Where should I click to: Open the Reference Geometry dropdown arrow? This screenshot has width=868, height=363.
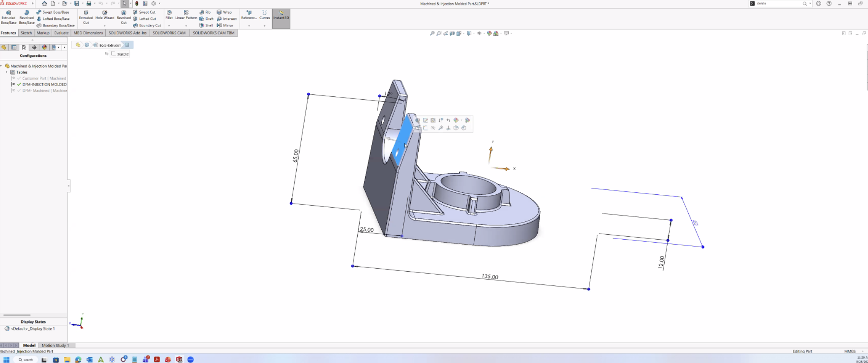tap(249, 26)
